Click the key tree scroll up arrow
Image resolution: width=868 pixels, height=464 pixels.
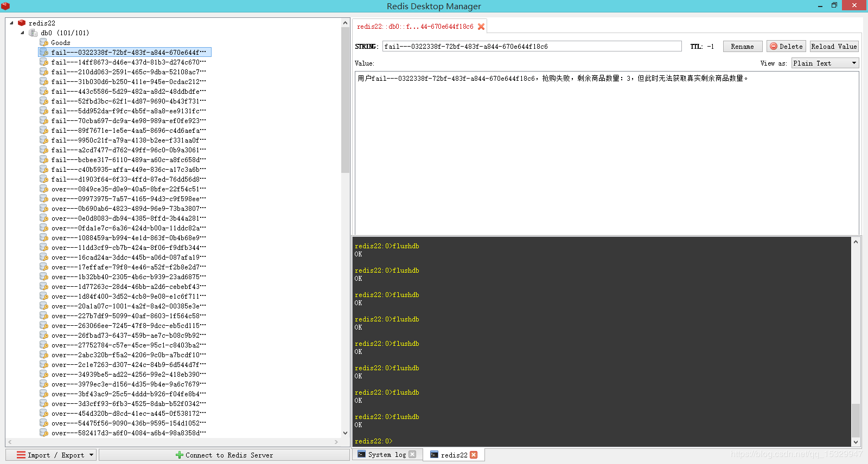click(345, 23)
